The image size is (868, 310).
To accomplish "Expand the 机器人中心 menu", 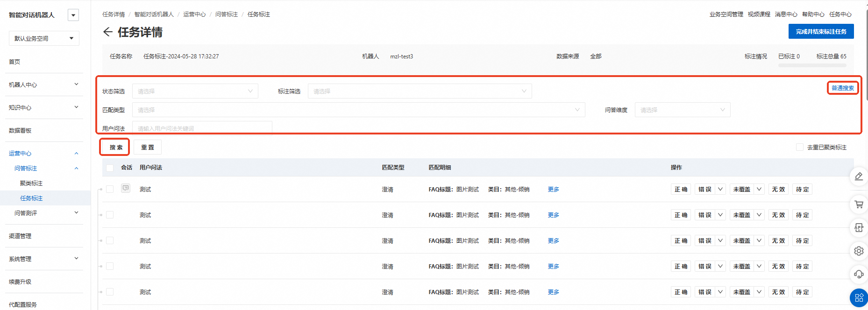I will coord(44,85).
